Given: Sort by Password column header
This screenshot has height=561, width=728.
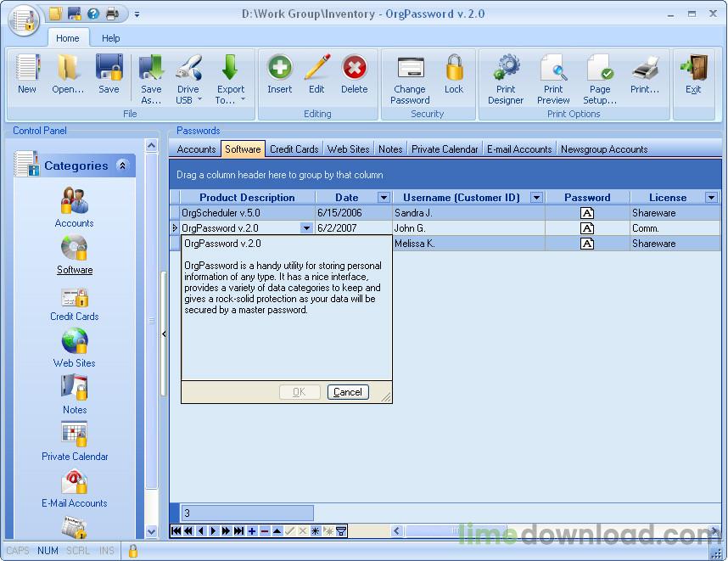Looking at the screenshot, I should tap(587, 198).
